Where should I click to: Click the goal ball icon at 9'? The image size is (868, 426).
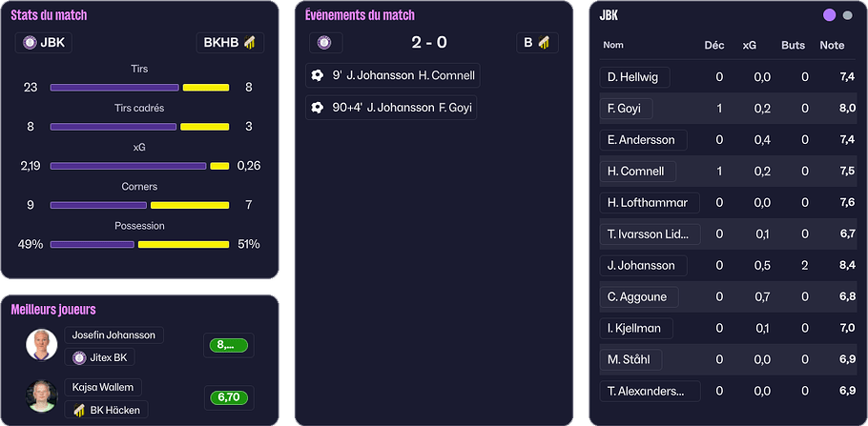pyautogui.click(x=318, y=75)
